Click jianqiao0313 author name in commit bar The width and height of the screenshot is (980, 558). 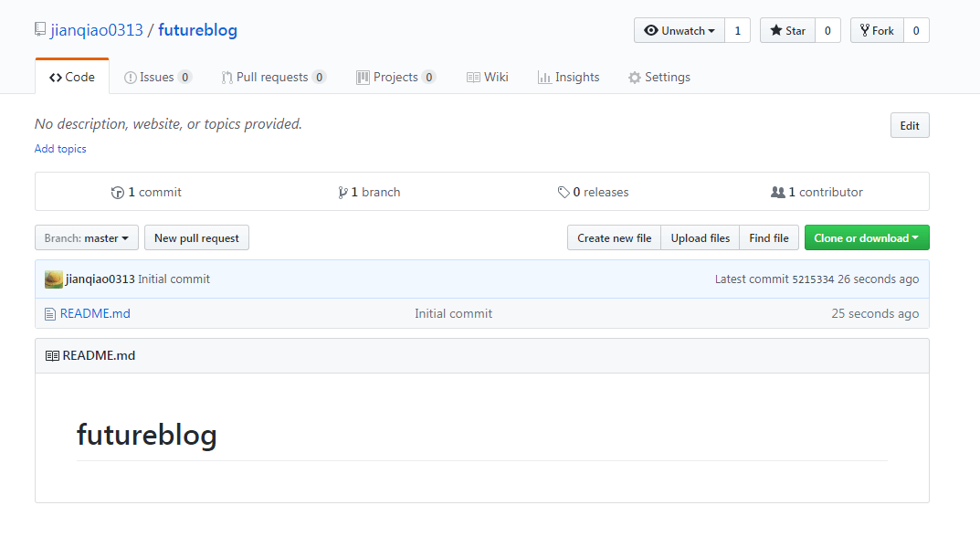(x=100, y=279)
